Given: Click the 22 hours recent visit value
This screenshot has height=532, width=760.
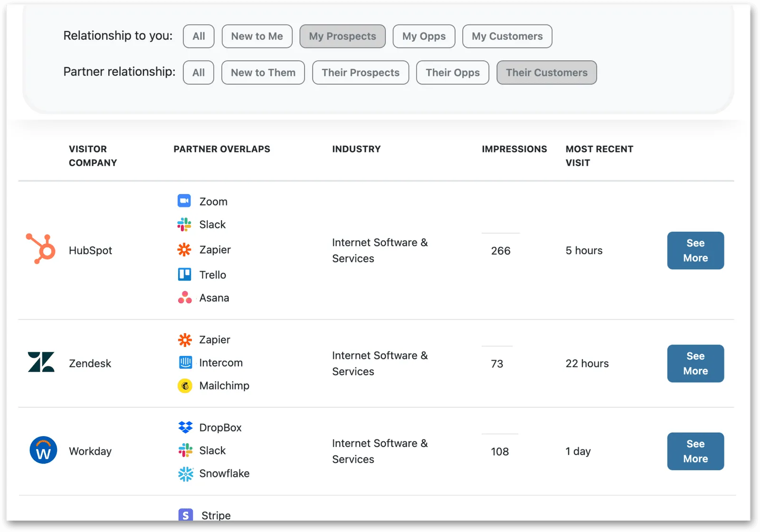Looking at the screenshot, I should [587, 364].
